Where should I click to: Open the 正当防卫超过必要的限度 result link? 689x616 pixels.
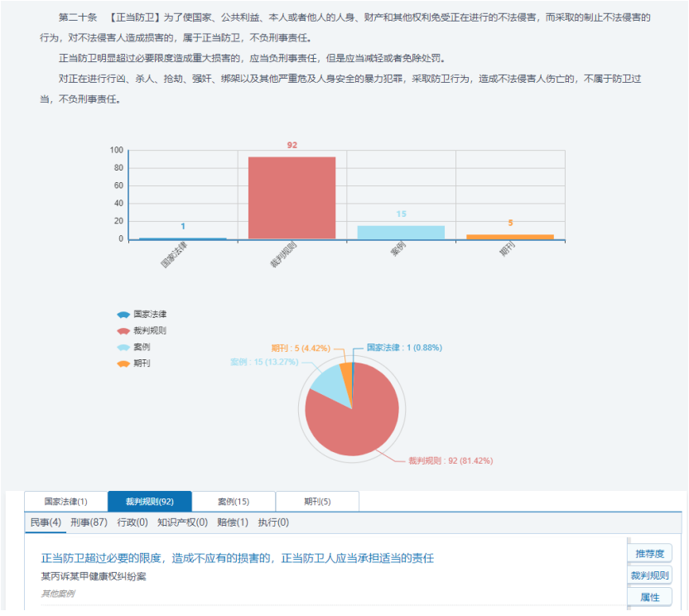pyautogui.click(x=238, y=558)
